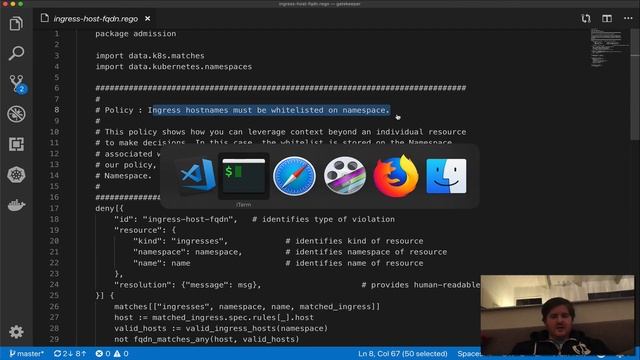Open the Extensions view in activity bar
The width and height of the screenshot is (640, 360).
pyautogui.click(x=16, y=144)
